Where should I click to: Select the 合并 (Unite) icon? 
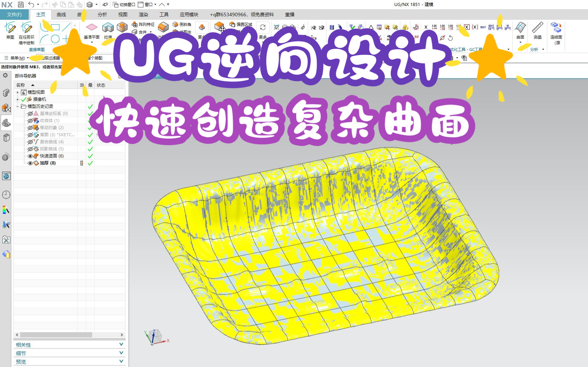coord(135,32)
